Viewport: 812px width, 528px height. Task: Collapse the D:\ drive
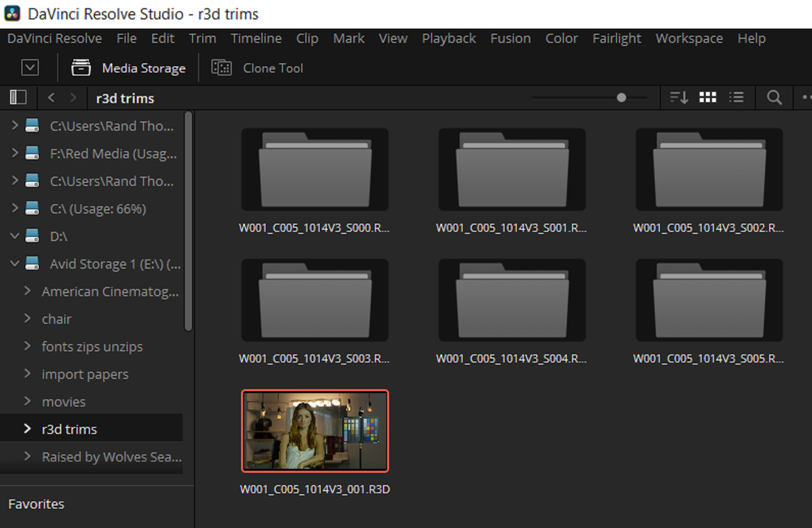click(15, 236)
